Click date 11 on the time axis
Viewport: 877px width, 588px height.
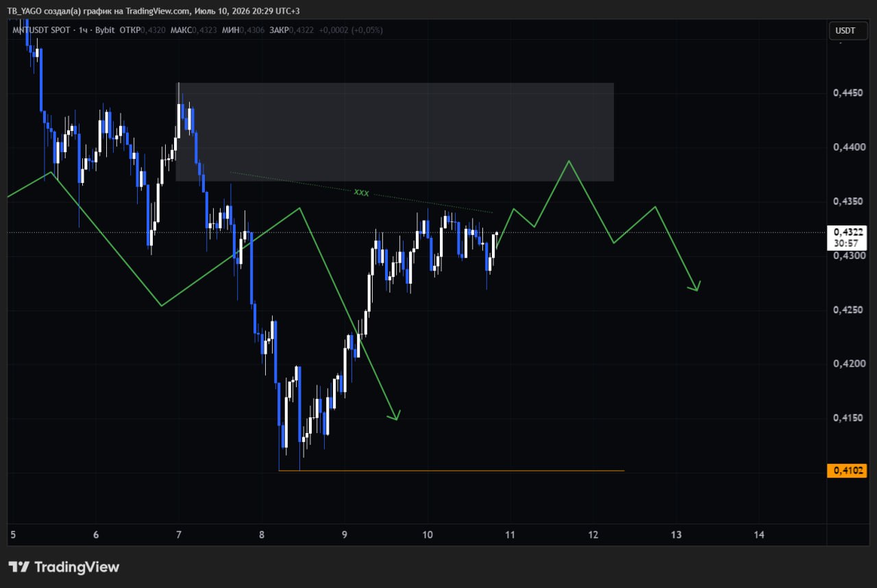(x=510, y=535)
